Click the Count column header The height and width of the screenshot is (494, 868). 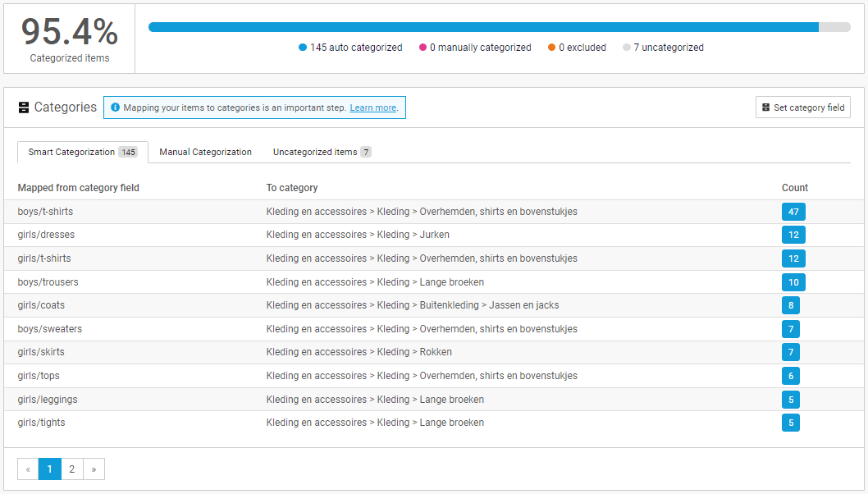pyautogui.click(x=794, y=187)
